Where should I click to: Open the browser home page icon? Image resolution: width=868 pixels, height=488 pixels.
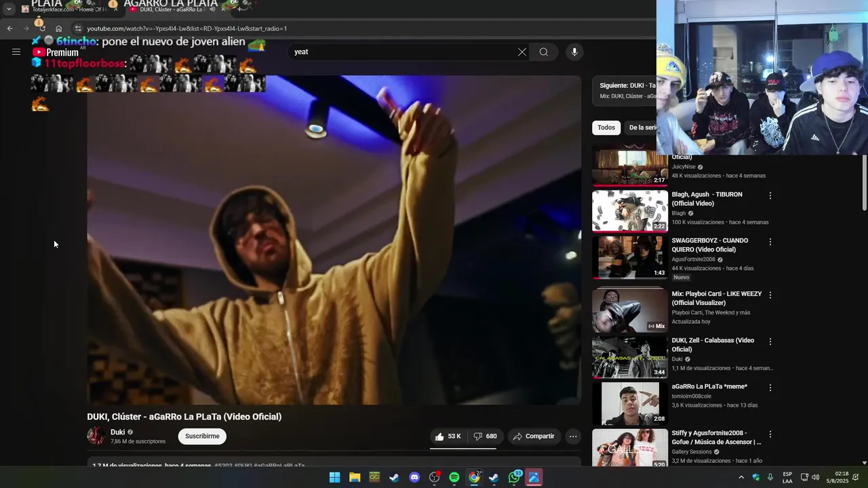click(59, 28)
